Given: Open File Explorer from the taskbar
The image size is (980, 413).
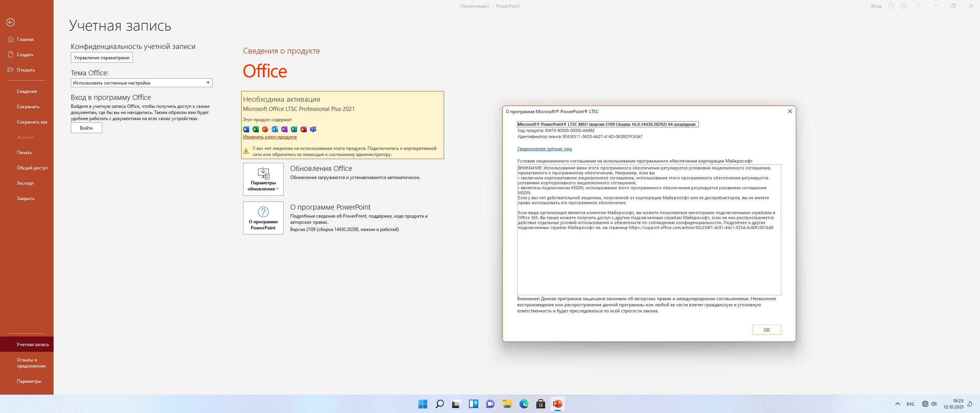Looking at the screenshot, I should [507, 404].
